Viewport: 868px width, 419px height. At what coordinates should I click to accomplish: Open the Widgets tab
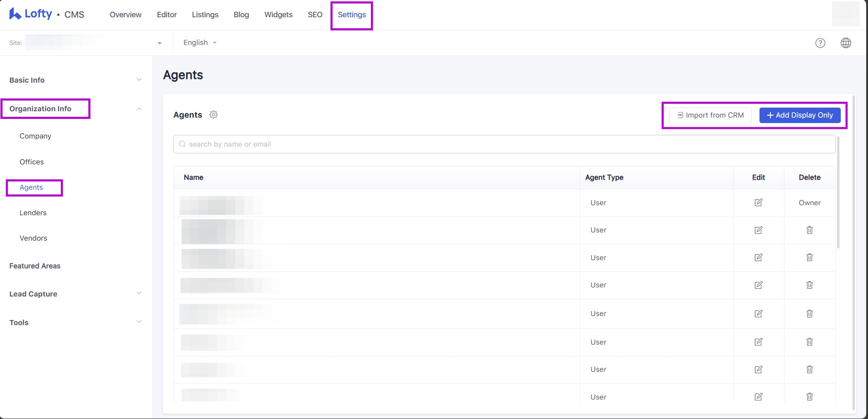(278, 15)
